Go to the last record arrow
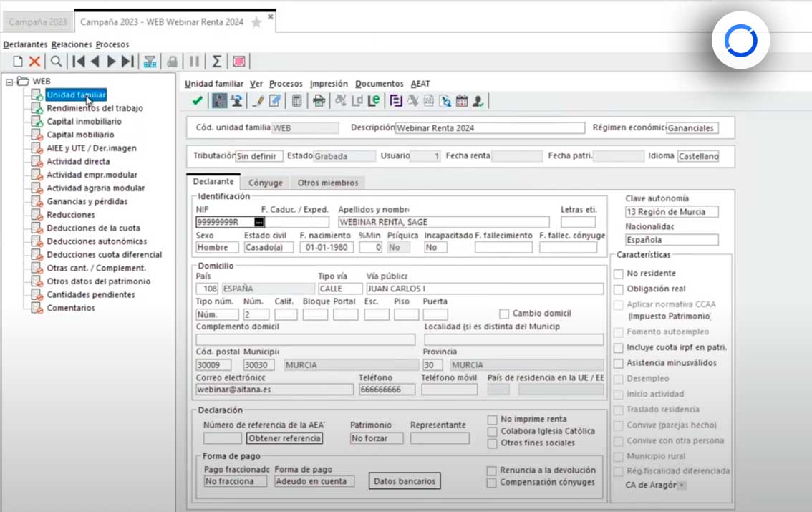 (x=127, y=62)
